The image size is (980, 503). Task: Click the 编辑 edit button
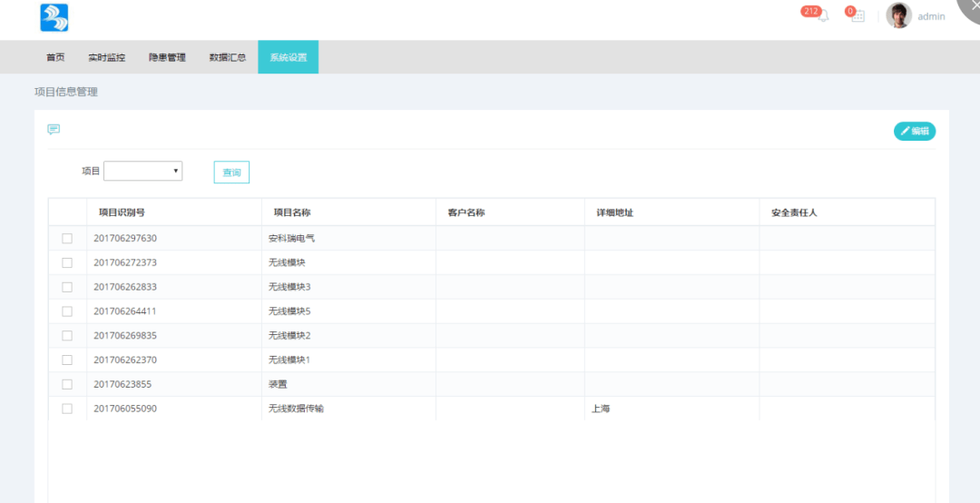914,131
